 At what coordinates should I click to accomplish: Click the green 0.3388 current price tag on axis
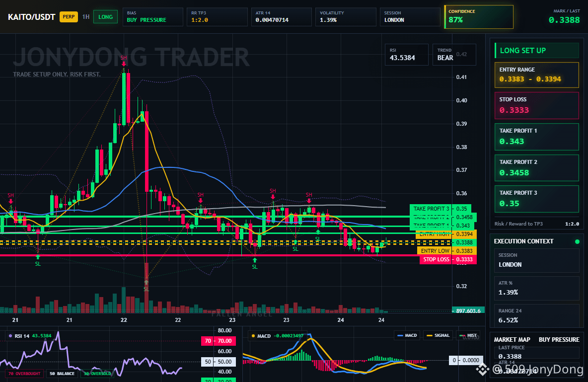pos(464,242)
